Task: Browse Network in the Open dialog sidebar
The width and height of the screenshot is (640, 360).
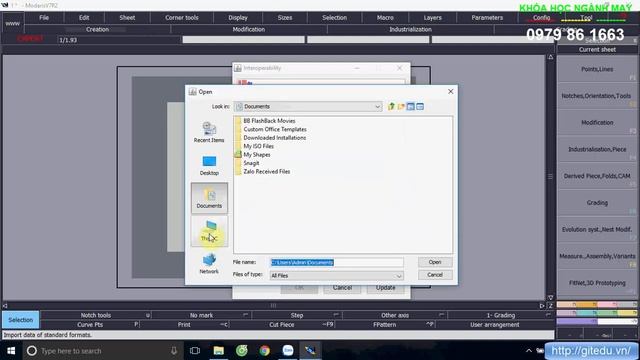Action: (209, 264)
